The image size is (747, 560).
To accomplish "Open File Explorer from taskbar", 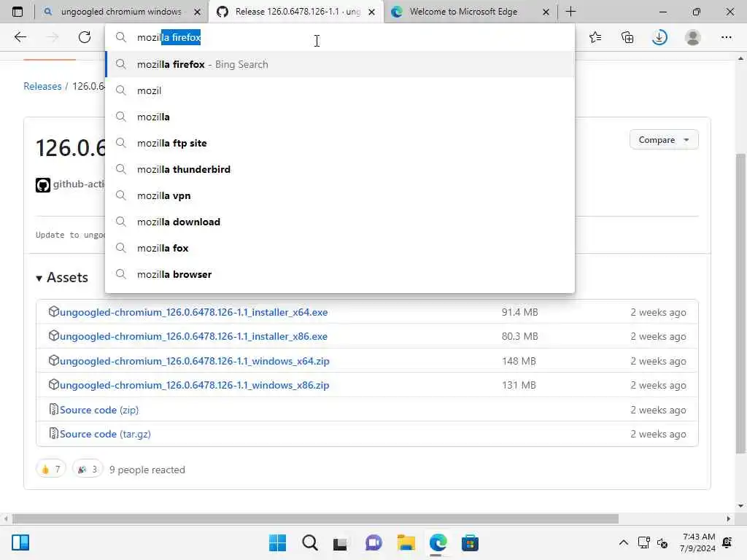I will tap(406, 542).
